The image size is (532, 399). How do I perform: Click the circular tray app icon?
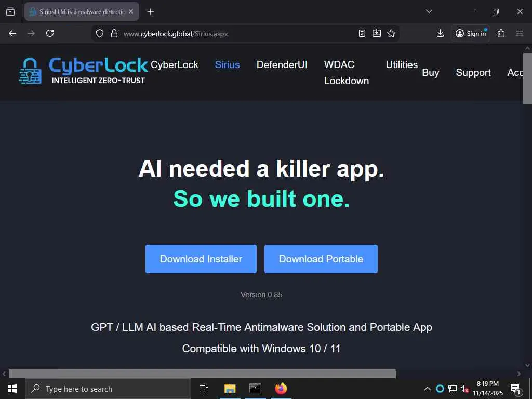click(x=440, y=389)
